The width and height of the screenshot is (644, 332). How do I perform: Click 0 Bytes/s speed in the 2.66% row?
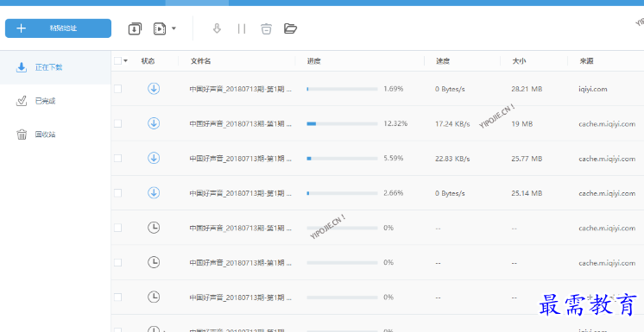(450, 193)
